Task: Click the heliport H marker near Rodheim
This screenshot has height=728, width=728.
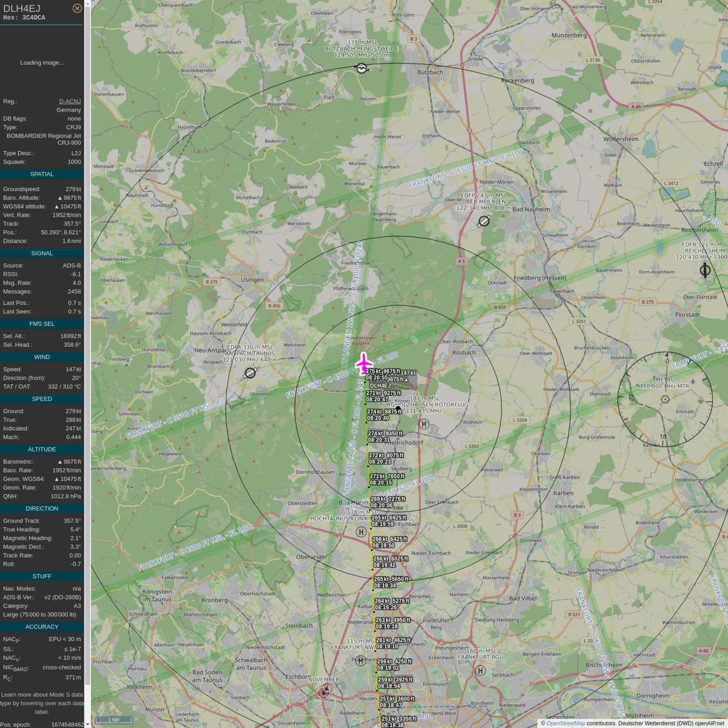Action: pyautogui.click(x=424, y=424)
